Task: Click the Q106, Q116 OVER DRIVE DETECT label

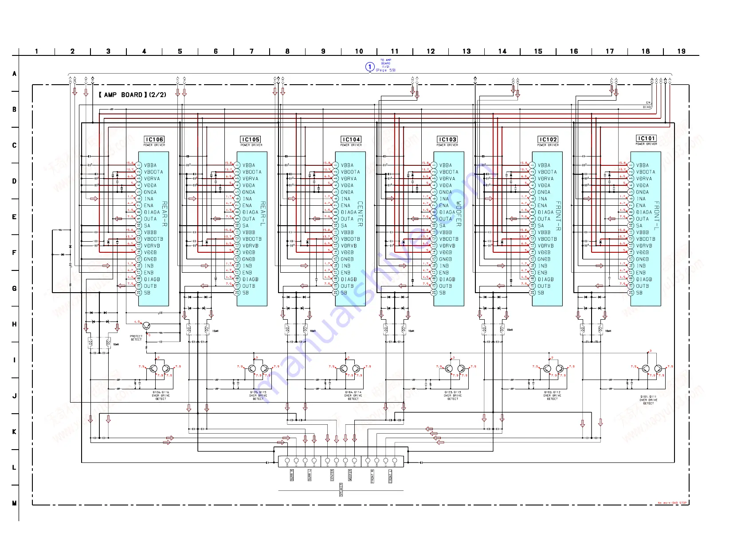Action: pyautogui.click(x=161, y=396)
